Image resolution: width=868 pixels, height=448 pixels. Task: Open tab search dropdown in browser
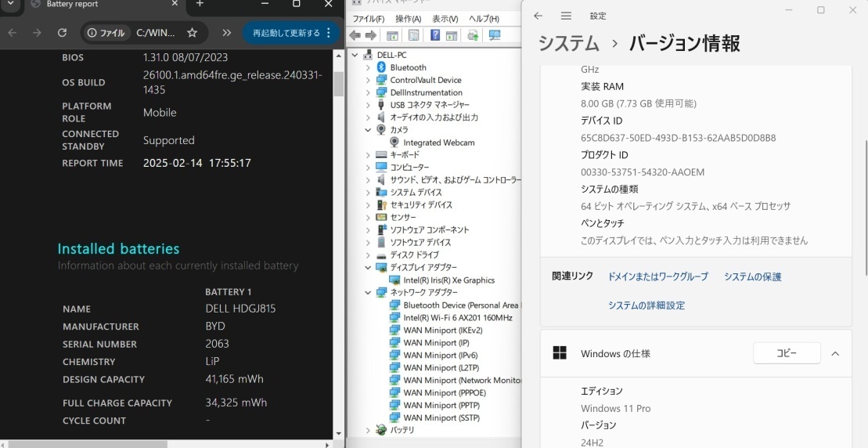coord(10,4)
